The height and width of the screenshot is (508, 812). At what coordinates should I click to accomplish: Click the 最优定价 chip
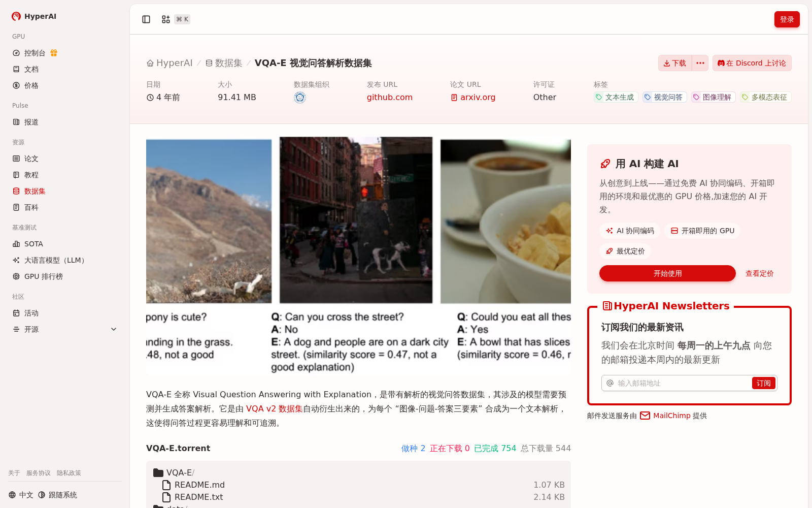(625, 251)
